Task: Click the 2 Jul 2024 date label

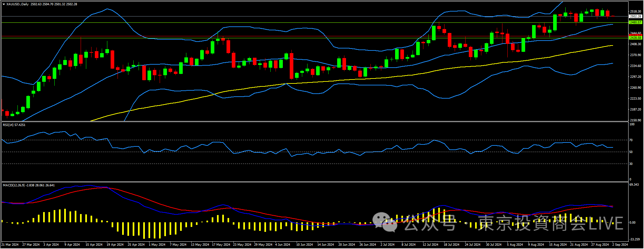Action: (x=388, y=245)
